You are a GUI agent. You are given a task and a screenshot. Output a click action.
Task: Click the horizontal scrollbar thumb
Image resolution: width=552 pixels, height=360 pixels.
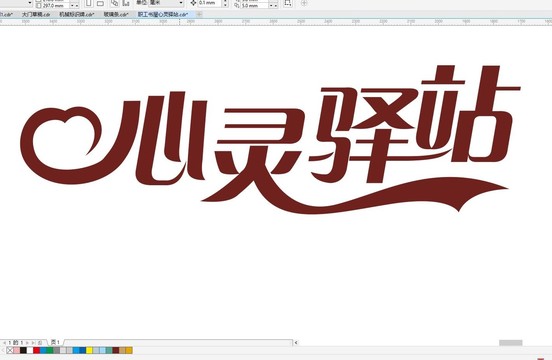tap(510, 343)
